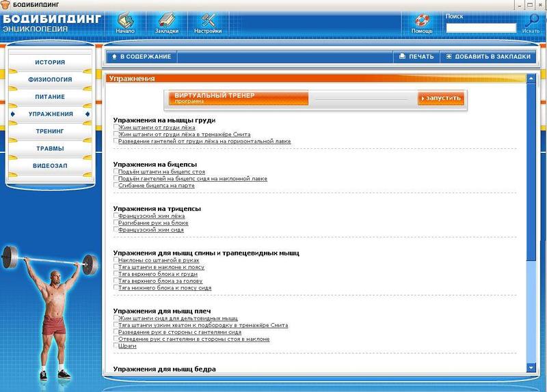The height and width of the screenshot is (392, 547).
Task: Click the vertical scrollbar thumb
Action: coord(531,171)
